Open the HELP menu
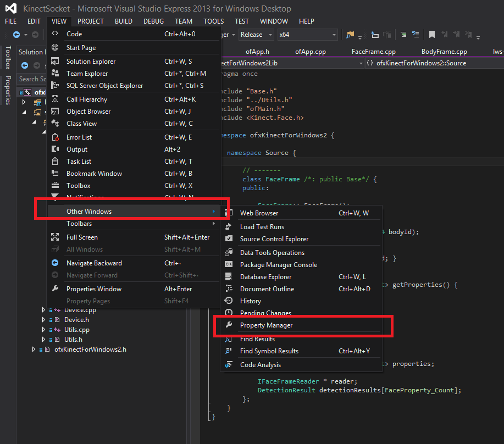The width and height of the screenshot is (504, 444). (x=306, y=21)
